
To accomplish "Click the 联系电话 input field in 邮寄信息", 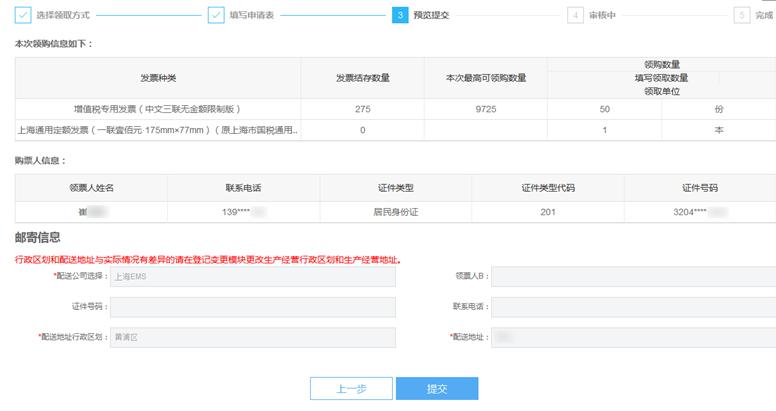I will pyautogui.click(x=632, y=307).
